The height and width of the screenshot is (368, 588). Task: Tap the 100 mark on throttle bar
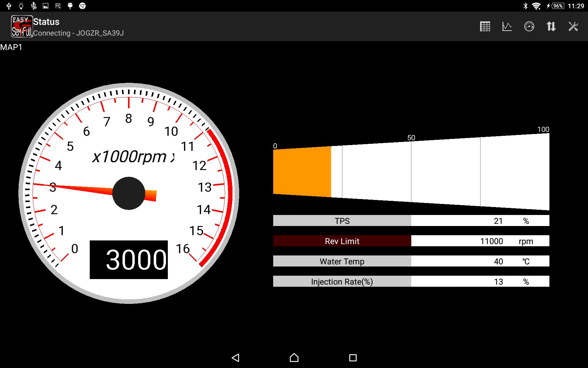(543, 129)
